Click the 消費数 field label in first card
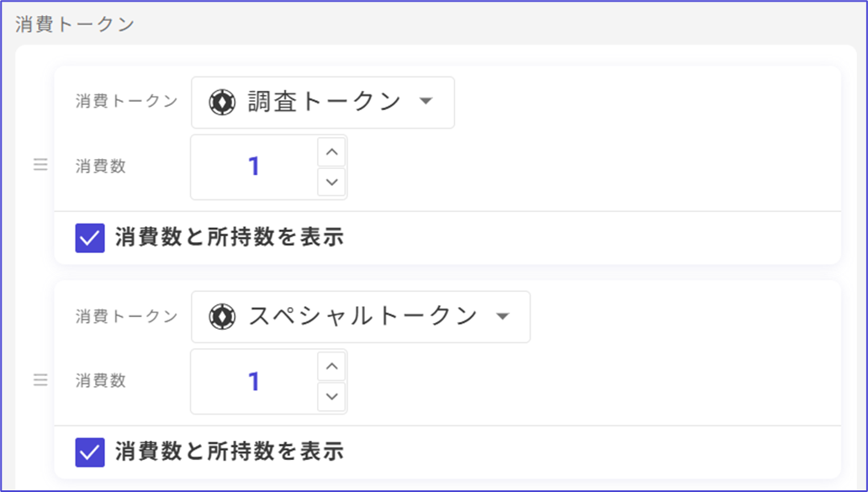868x492 pixels. (101, 167)
